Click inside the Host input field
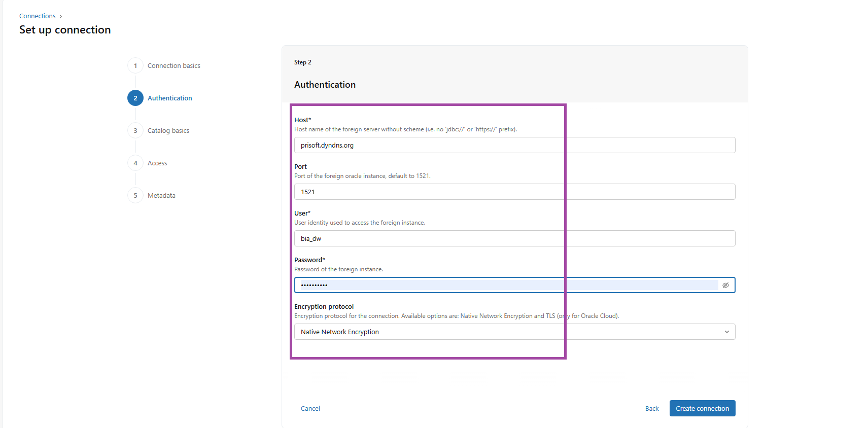The height and width of the screenshot is (428, 868). (514, 145)
